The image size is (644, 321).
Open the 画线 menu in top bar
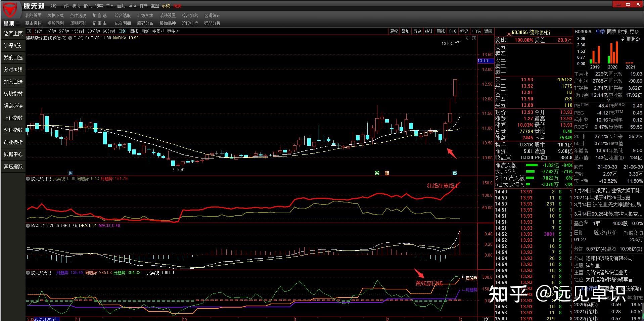pos(121,6)
